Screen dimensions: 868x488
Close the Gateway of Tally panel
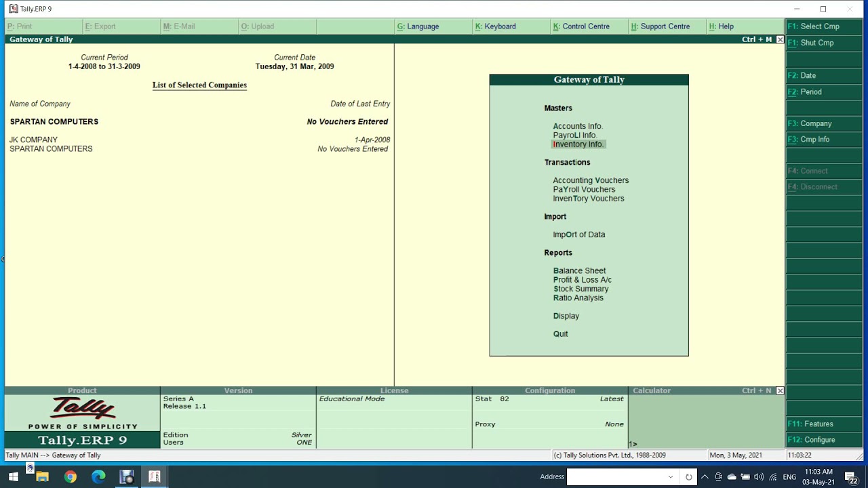780,39
